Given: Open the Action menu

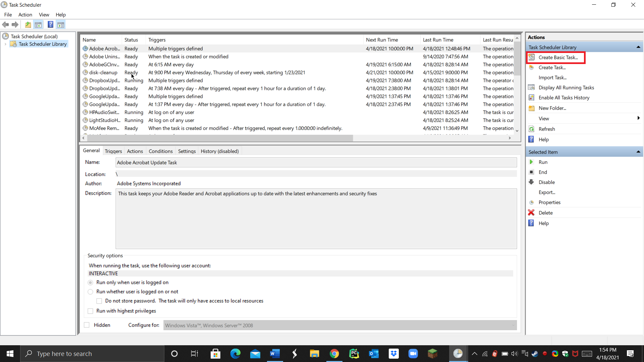Looking at the screenshot, I should tap(25, 15).
